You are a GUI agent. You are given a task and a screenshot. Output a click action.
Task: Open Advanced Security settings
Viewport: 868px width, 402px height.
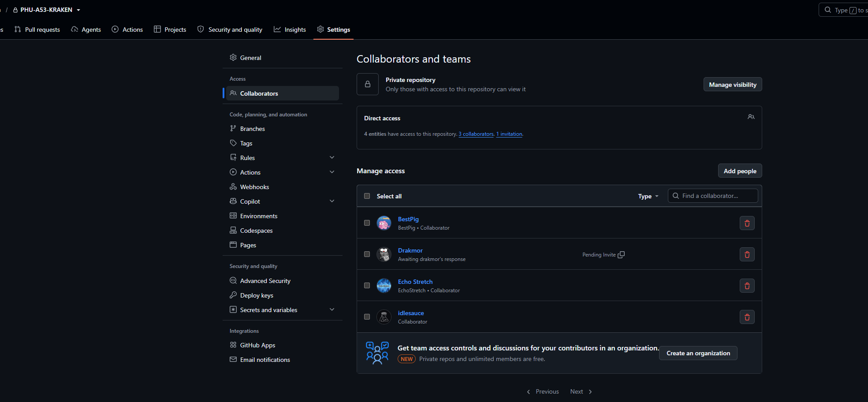tap(283, 281)
